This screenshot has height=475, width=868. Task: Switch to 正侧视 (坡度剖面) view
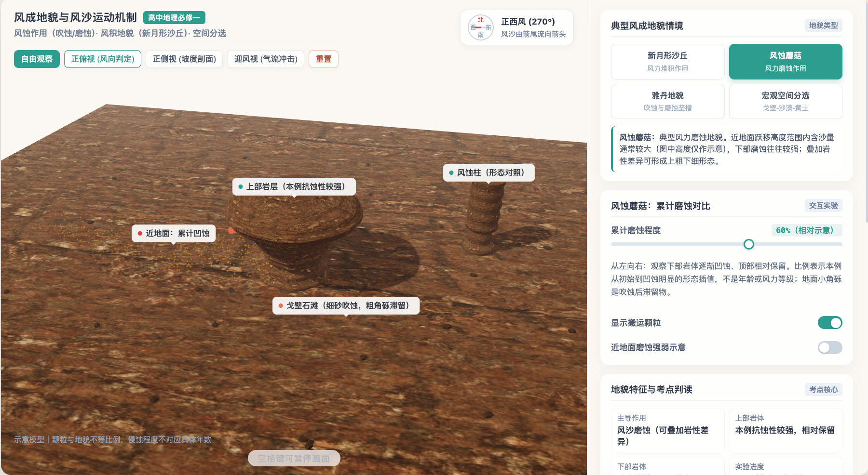[x=184, y=59]
